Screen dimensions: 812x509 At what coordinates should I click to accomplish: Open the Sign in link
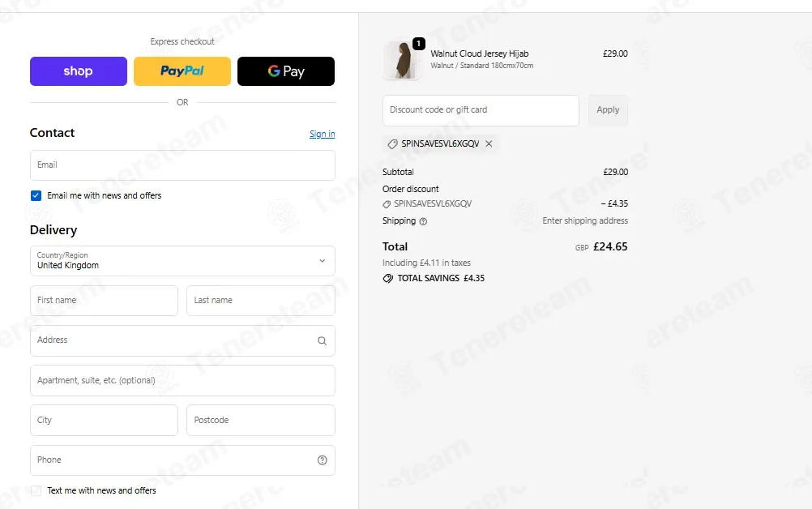pos(322,134)
